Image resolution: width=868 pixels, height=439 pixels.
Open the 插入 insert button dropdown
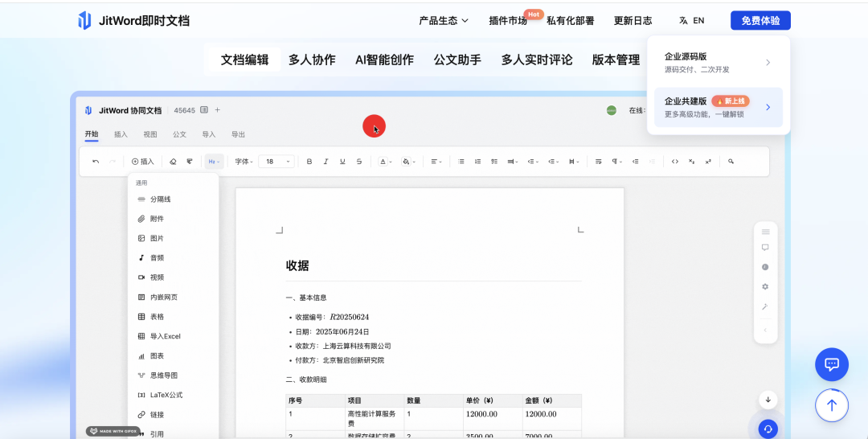tap(143, 162)
